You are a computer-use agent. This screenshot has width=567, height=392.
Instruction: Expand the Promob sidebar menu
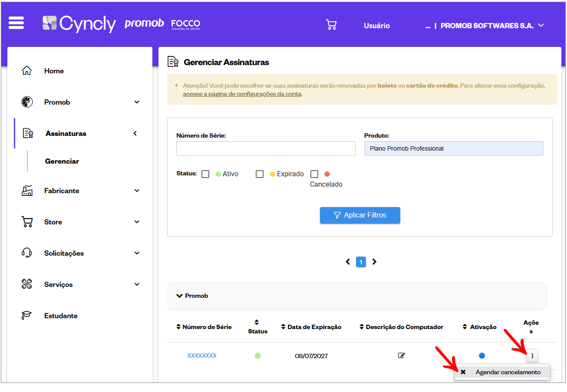click(x=137, y=102)
